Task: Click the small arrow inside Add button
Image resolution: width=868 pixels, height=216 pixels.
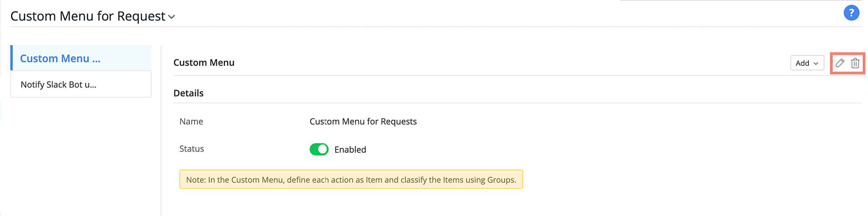Action: 816,64
